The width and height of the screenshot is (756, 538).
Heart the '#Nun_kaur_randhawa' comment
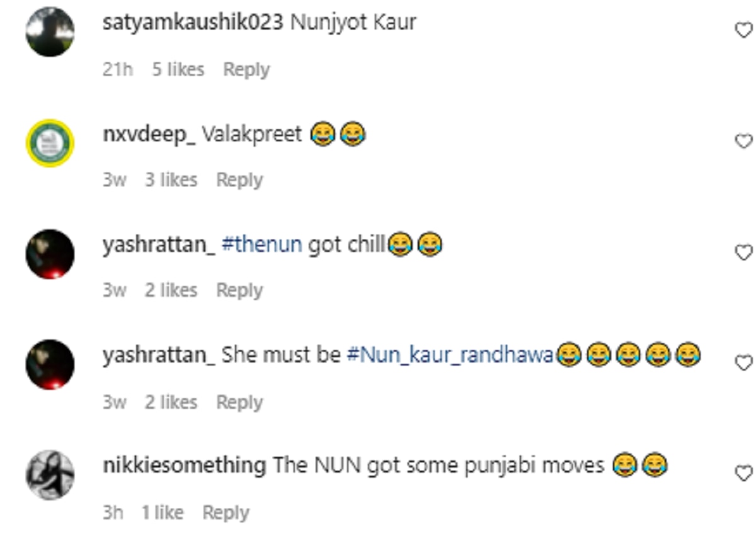[x=744, y=362]
